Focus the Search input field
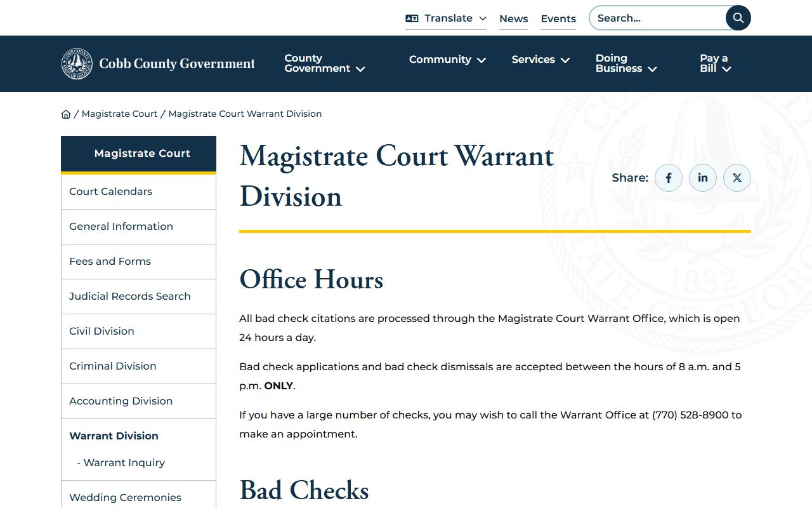This screenshot has height=508, width=812. tap(657, 18)
